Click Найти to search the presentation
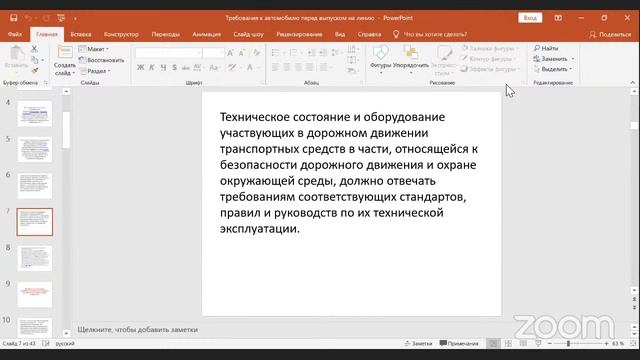Viewport: 640px width, 360px height. pyautogui.click(x=546, y=48)
